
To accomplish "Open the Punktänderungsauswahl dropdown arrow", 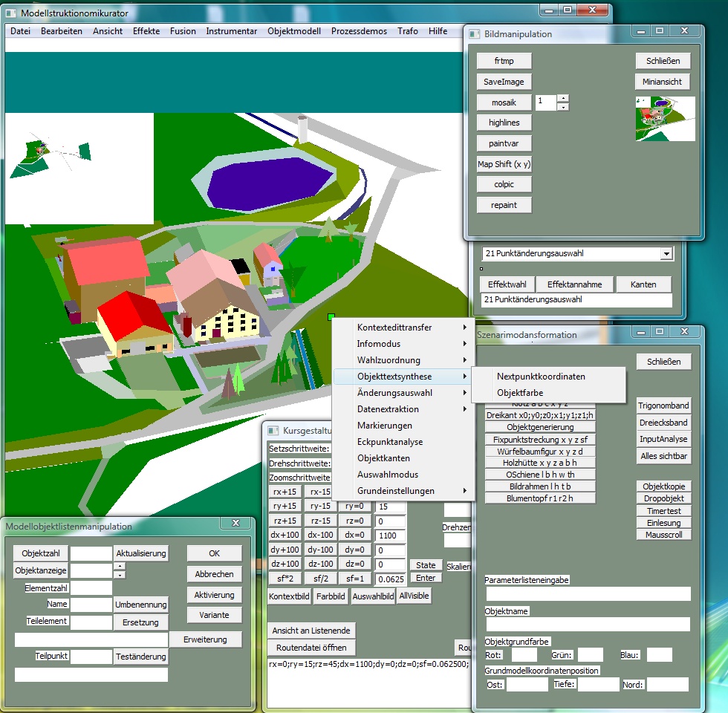I will [666, 253].
